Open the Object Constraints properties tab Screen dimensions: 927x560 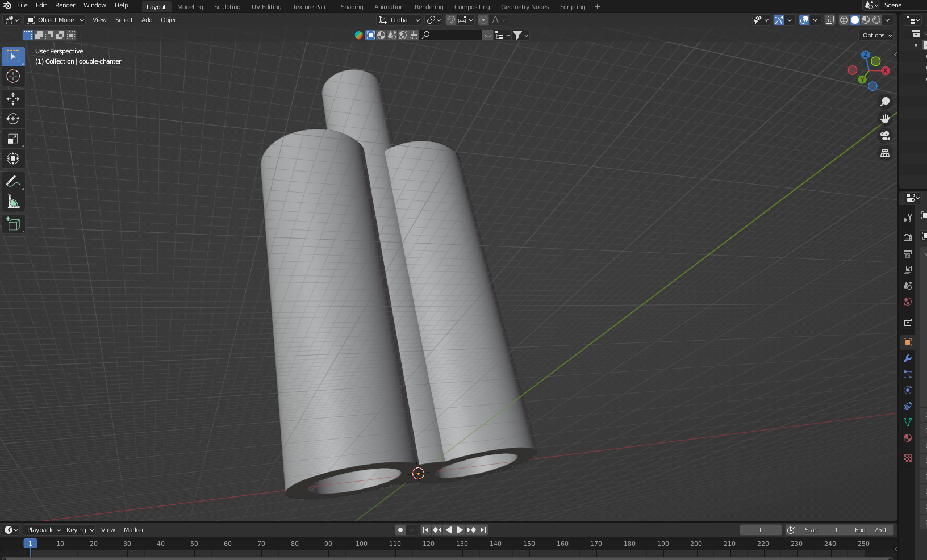point(908,406)
